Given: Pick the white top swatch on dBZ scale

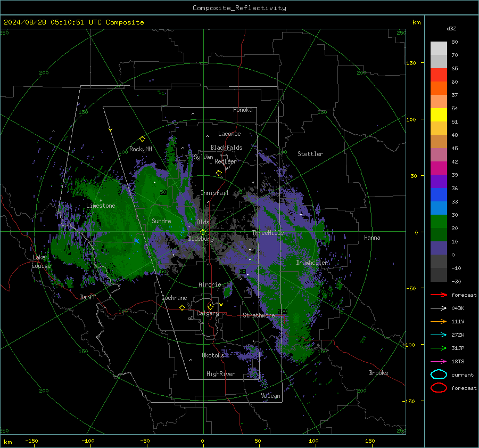Looking at the screenshot, I should click(x=439, y=48).
